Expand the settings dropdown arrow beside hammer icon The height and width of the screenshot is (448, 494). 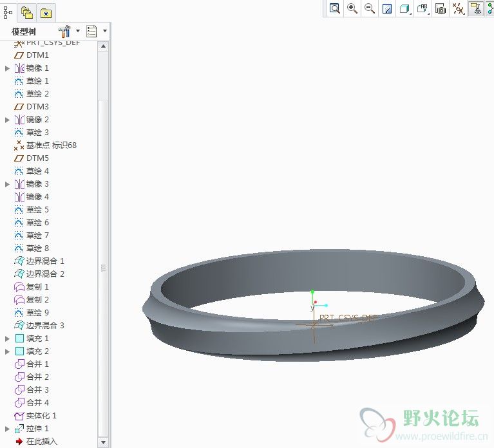pyautogui.click(x=78, y=31)
